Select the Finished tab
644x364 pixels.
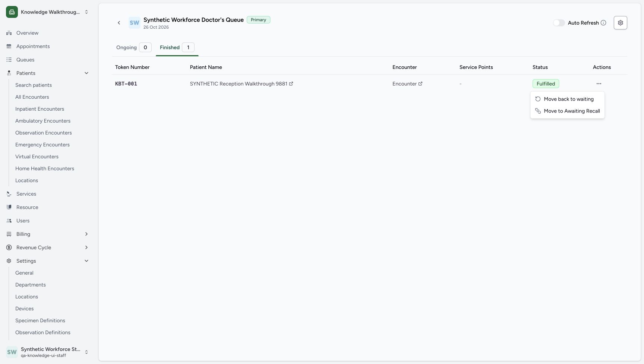177,48
